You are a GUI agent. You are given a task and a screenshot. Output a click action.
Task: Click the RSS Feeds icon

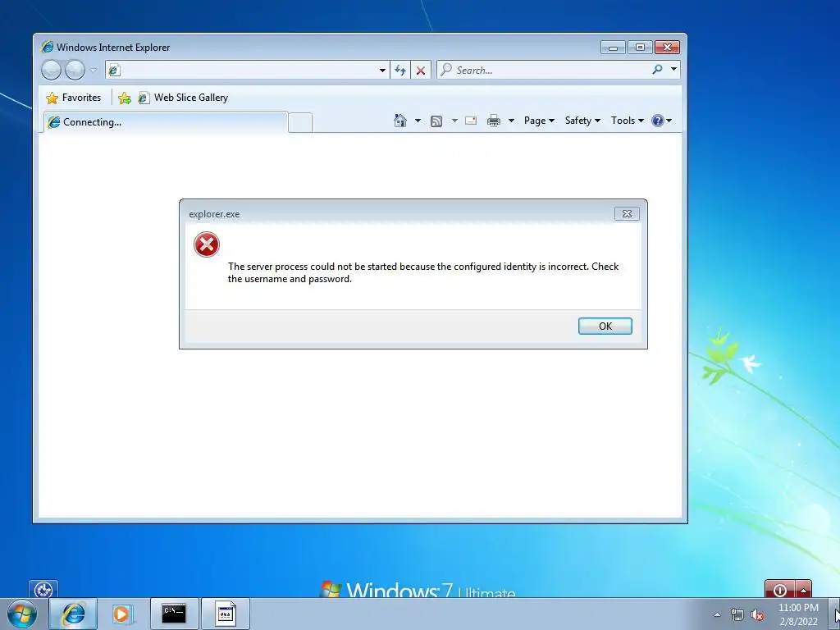point(436,121)
